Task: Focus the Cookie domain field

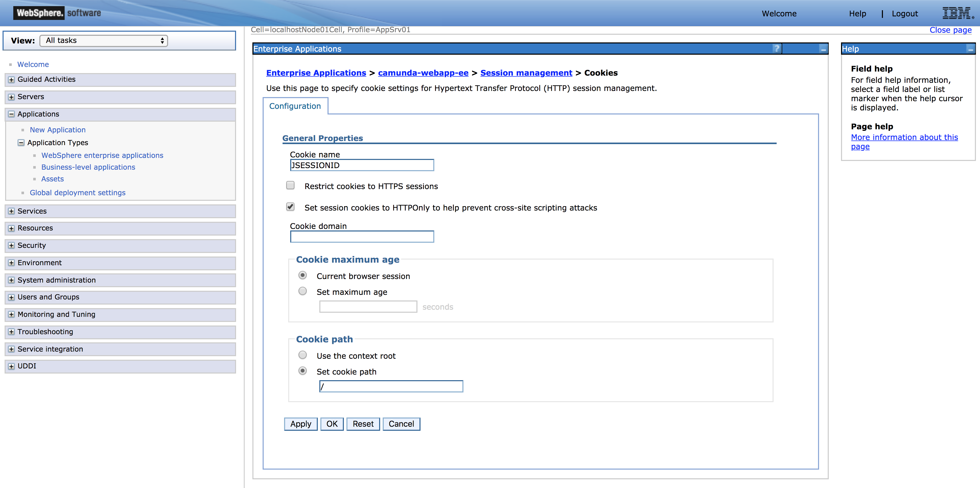Action: tap(362, 237)
